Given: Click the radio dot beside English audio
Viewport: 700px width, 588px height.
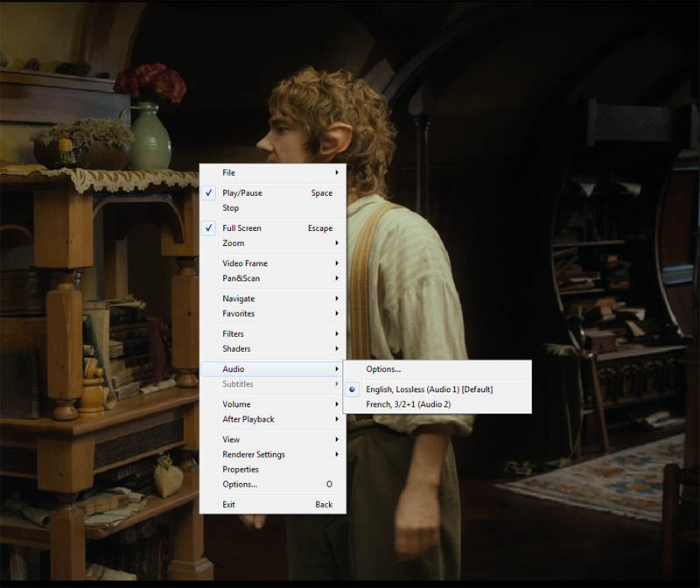Looking at the screenshot, I should 353,389.
